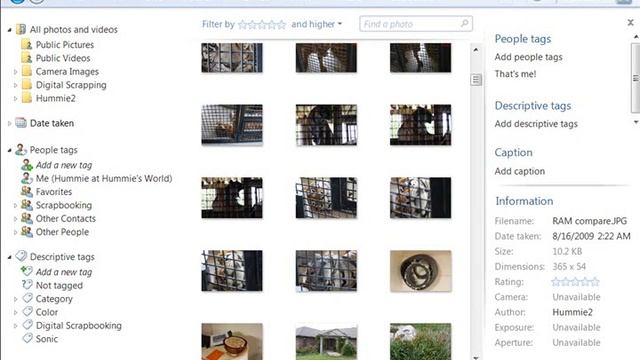Screen dimensions: 640x360
Task: Select the Favorites label
Action: click(54, 192)
